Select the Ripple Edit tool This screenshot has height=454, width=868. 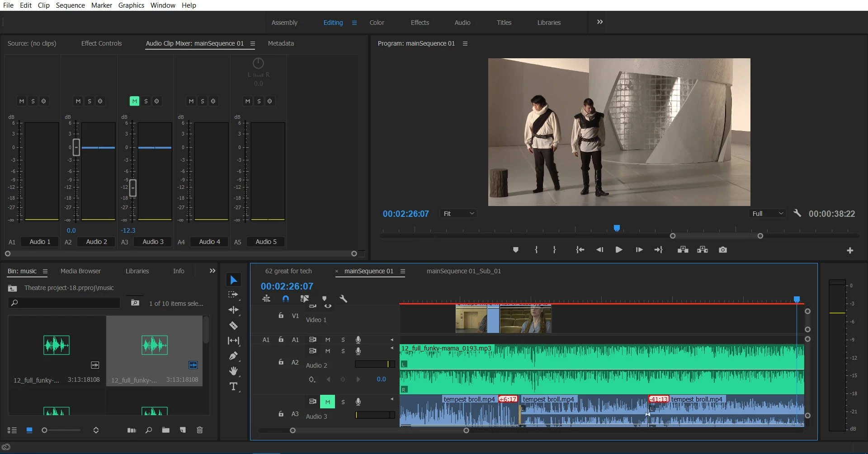tap(233, 310)
